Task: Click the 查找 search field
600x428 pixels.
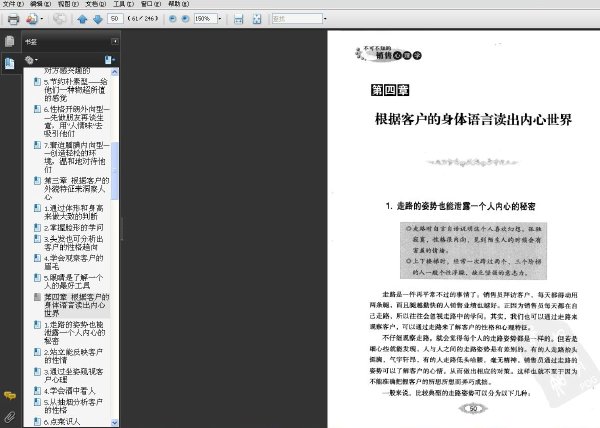Action: tap(297, 18)
